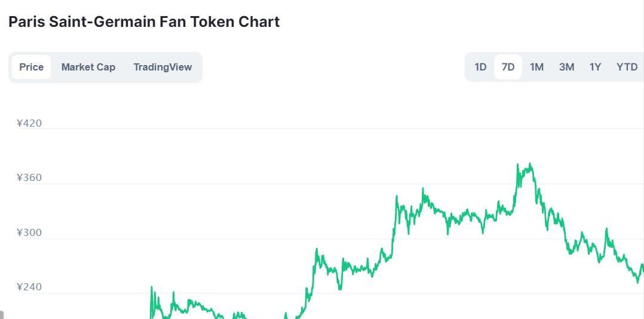Click the Paris Saint-Germain Fan Token Chart heading
The image size is (644, 319).
click(x=144, y=22)
